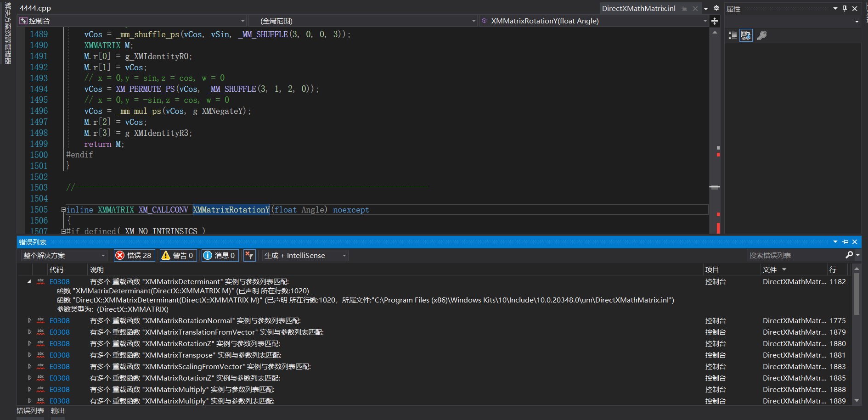Click the error list search magnifier icon
868x420 pixels.
[x=849, y=255]
